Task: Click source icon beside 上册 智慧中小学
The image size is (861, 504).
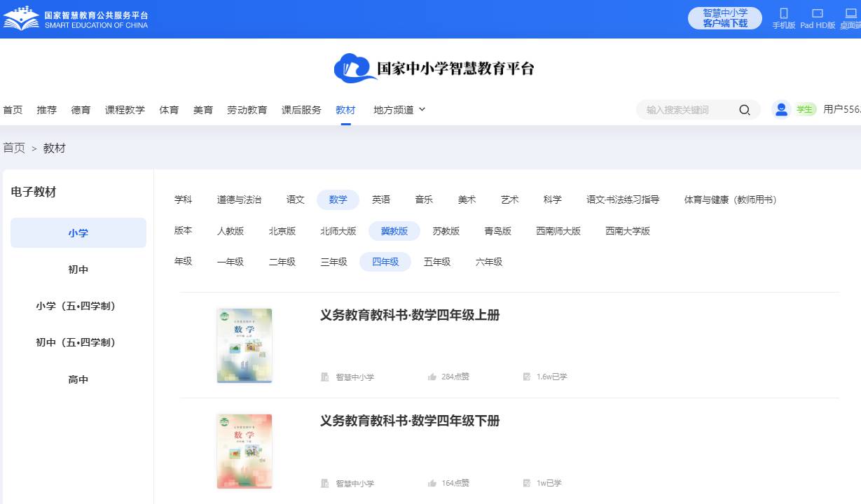Action: click(325, 377)
